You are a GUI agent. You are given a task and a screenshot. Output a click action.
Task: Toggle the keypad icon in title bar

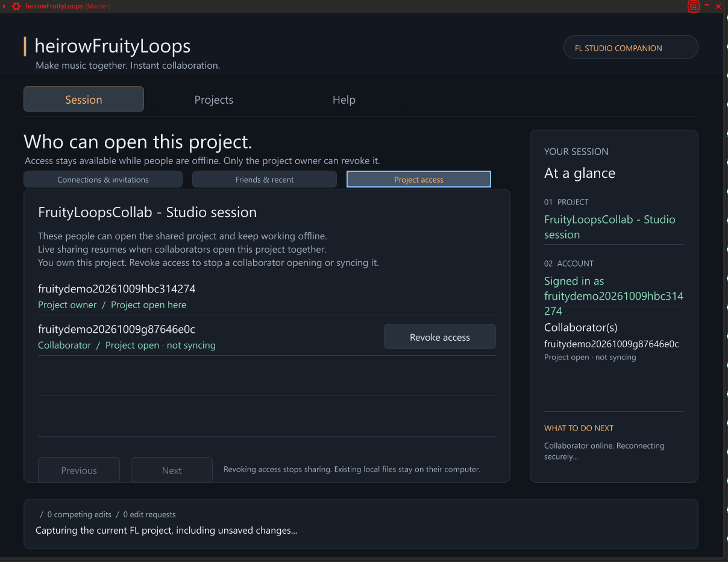tap(694, 6)
